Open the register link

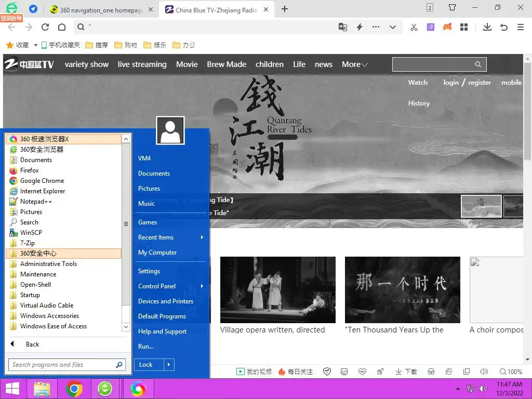click(x=480, y=83)
